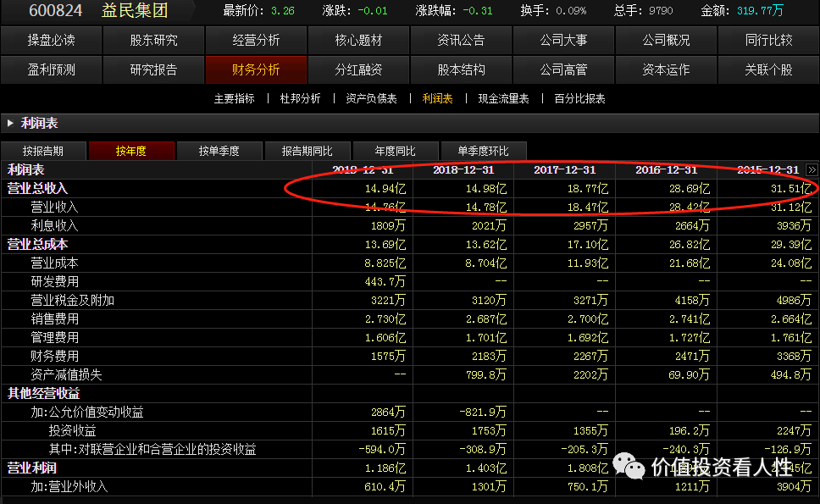
Task: Click the 2016-12-31 column header
Action: click(666, 170)
